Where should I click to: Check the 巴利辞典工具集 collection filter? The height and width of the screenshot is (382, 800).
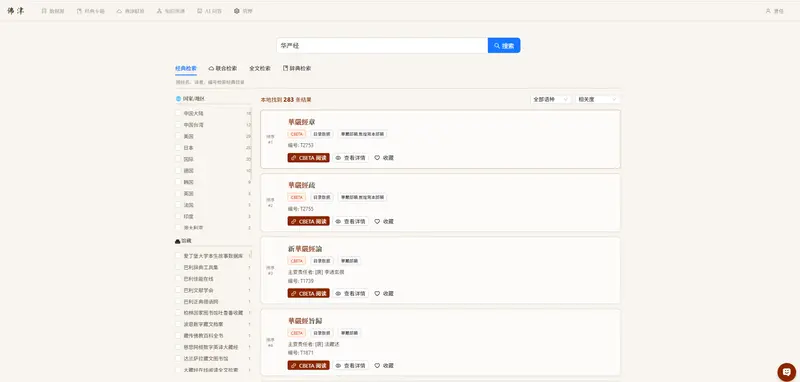tap(178, 267)
